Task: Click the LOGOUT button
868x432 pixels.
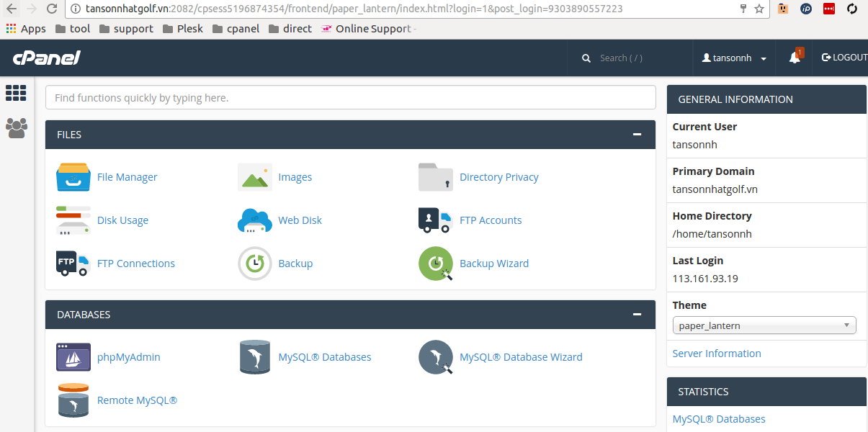Action: tap(844, 58)
